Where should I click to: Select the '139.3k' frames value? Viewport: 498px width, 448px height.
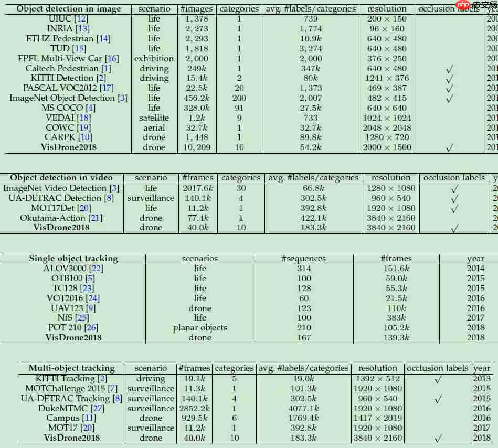tap(396, 337)
